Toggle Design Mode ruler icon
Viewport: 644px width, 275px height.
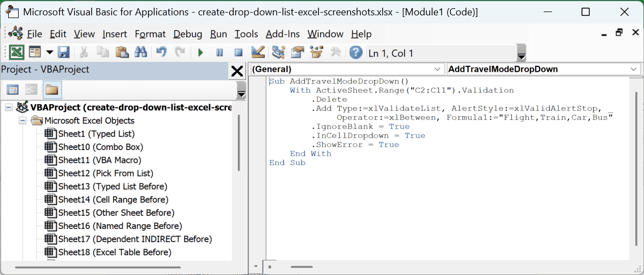tap(258, 53)
